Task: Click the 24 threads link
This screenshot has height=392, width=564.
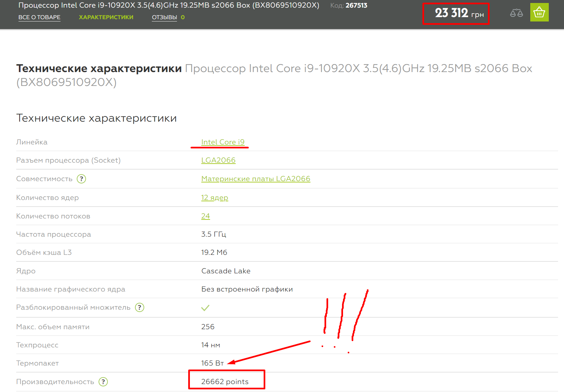Action: (x=205, y=216)
